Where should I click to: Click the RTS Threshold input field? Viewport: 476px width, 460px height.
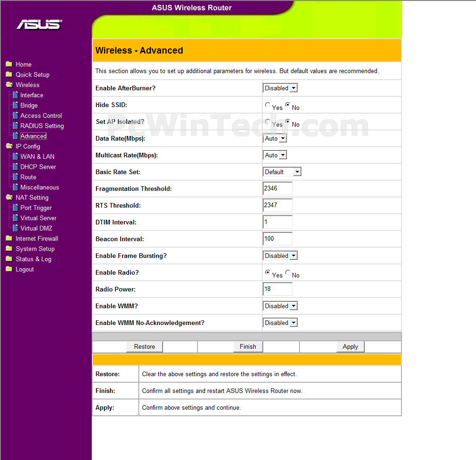[278, 205]
